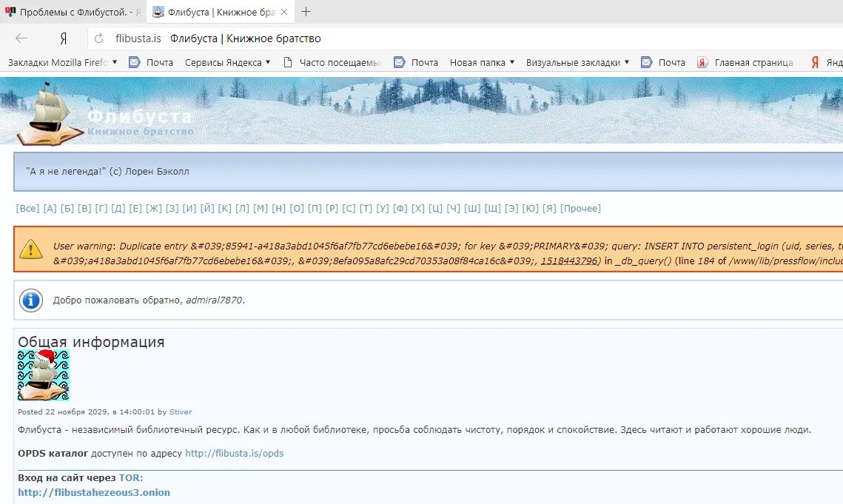
Task: Click the page icon of Часто посещаемые
Action: (x=288, y=62)
